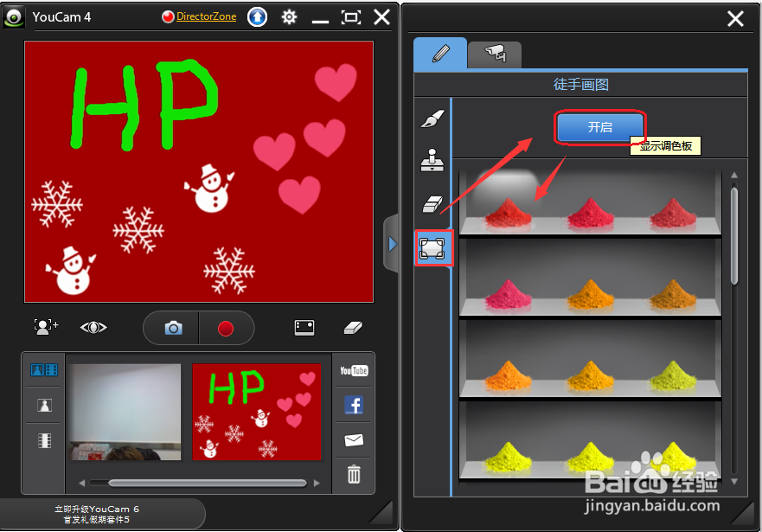Click the media library horizontal scrollbar
The width and height of the screenshot is (762, 532).
click(x=208, y=483)
